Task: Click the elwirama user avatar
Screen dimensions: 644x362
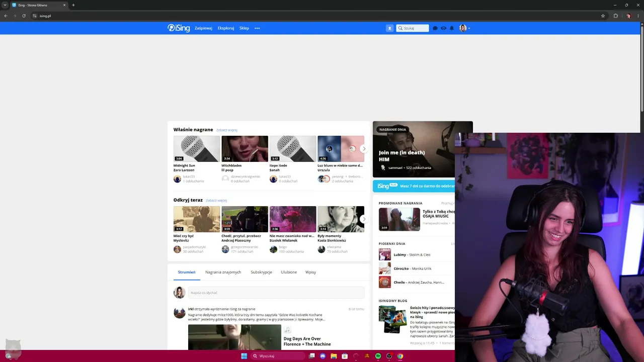Action: pyautogui.click(x=321, y=249)
